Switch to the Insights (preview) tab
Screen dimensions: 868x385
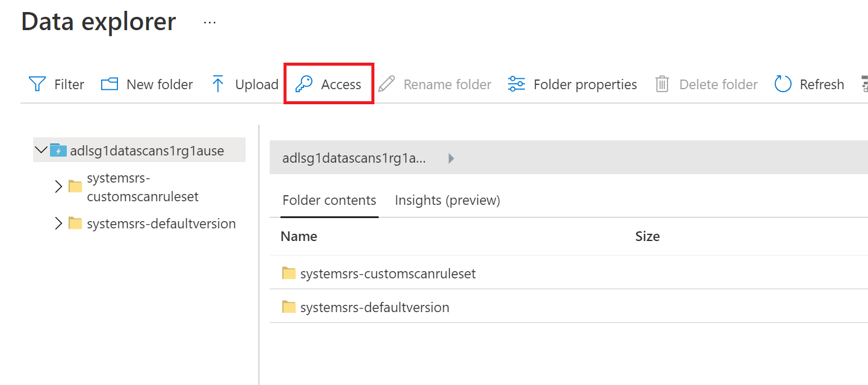447,201
